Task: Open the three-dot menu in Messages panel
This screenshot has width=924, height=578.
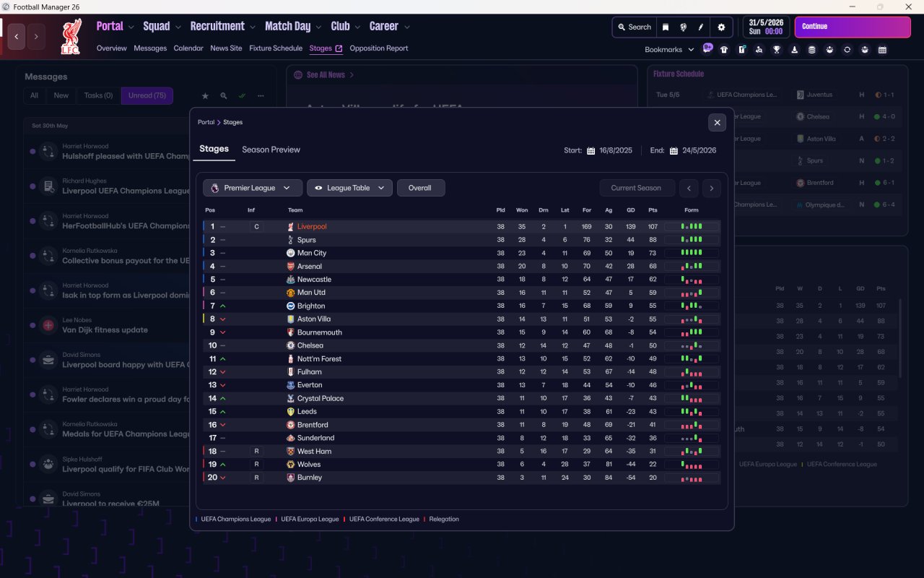Action: click(261, 95)
